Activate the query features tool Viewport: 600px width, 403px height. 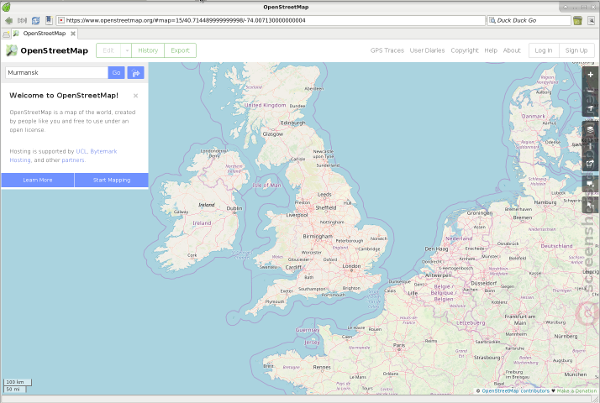[590, 205]
